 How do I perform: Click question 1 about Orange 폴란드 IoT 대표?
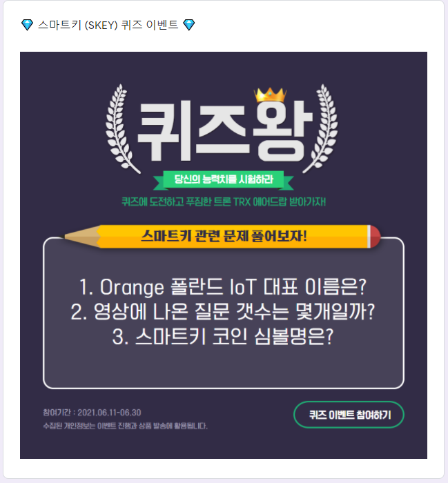pos(223,287)
